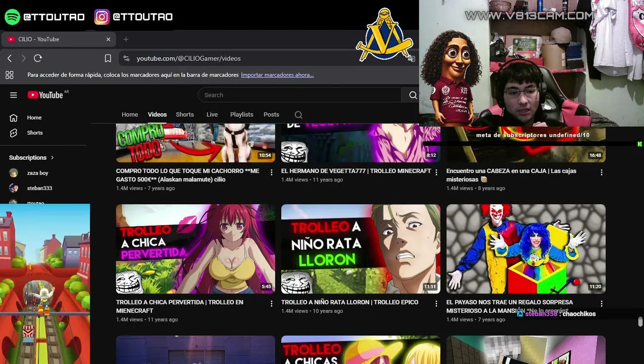
Task: Open TROLLEO A CHICA PERVERTIDA thumbnail
Action: click(195, 249)
